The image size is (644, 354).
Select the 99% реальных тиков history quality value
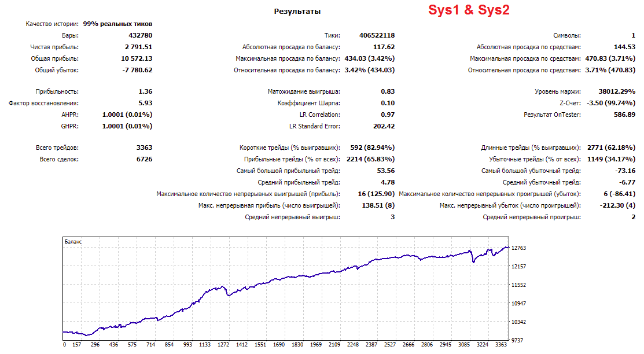(117, 24)
